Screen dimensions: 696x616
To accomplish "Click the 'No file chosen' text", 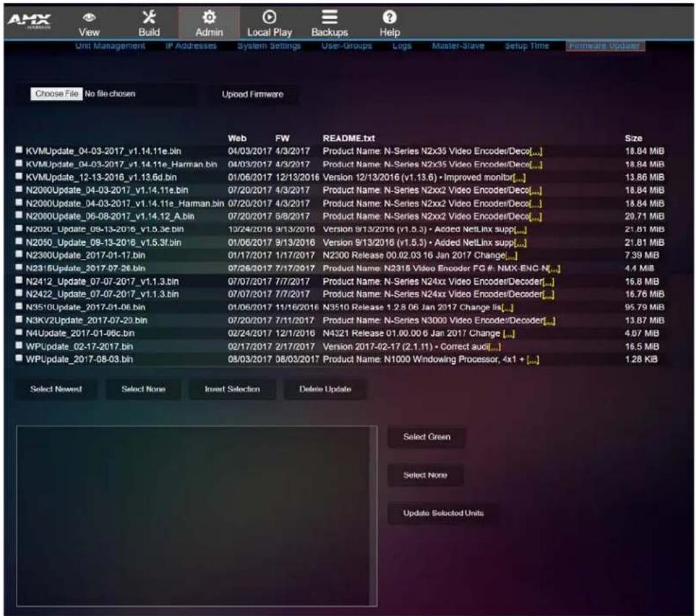I will tap(110, 94).
